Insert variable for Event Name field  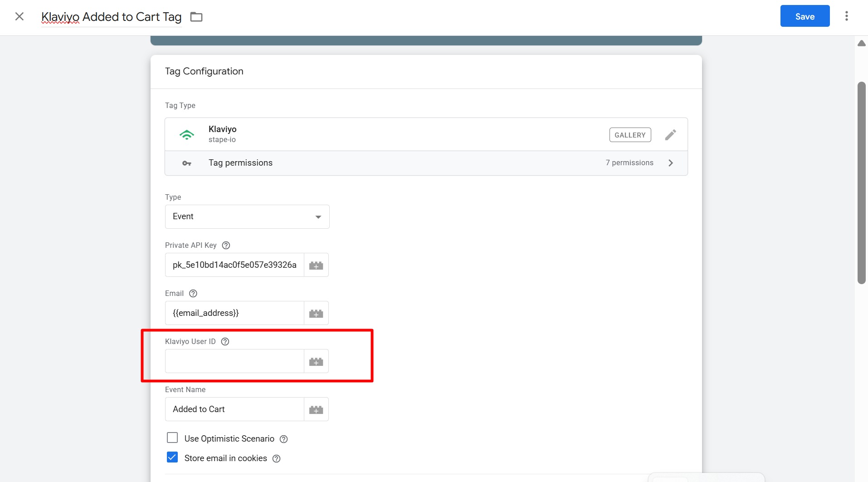click(316, 409)
